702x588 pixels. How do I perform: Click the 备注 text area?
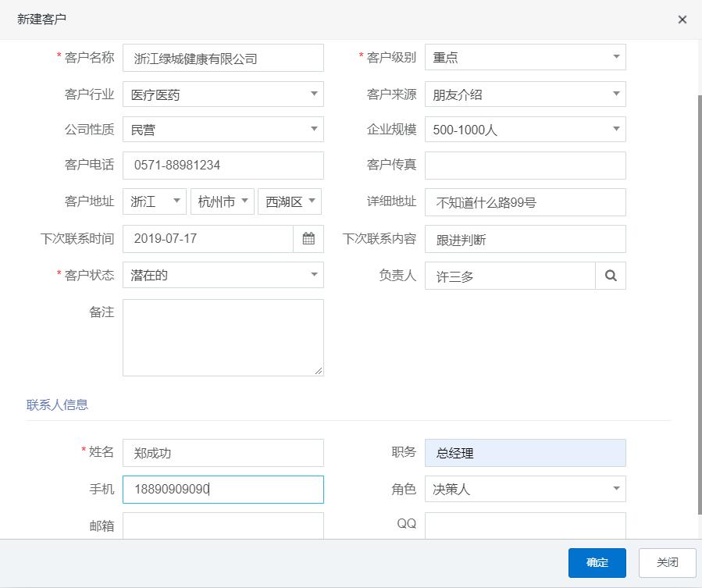click(x=223, y=337)
